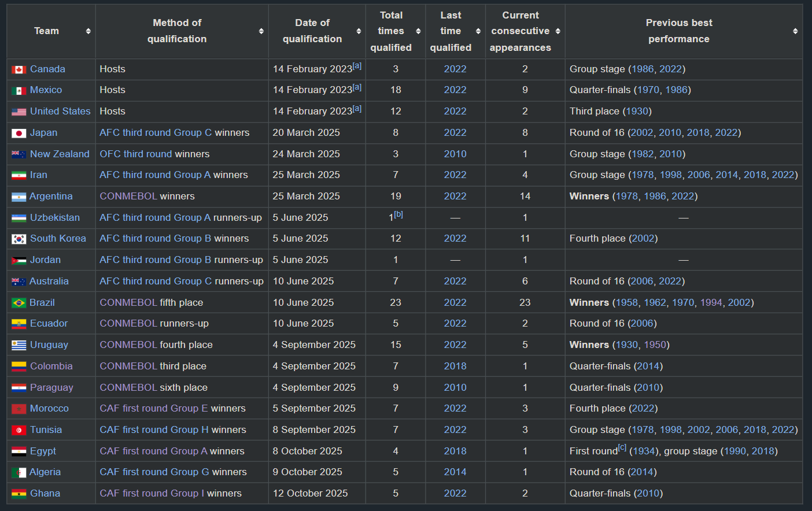Click the Brazil flag icon

tap(19, 303)
